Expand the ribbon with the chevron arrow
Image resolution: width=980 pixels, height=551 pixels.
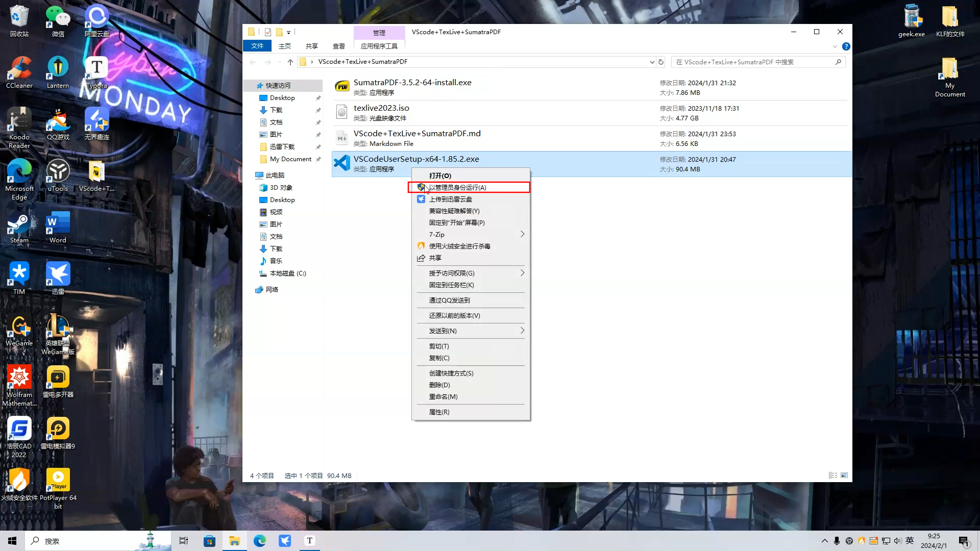click(835, 46)
